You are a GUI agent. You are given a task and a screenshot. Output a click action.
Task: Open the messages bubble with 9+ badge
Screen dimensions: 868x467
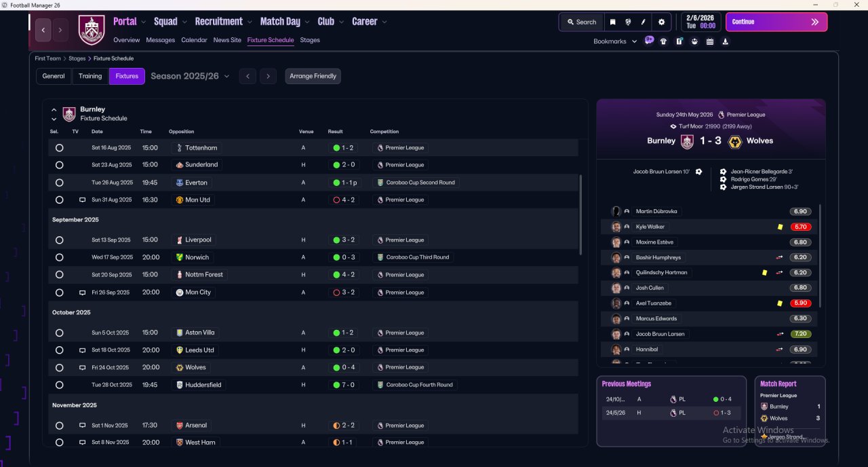(649, 41)
